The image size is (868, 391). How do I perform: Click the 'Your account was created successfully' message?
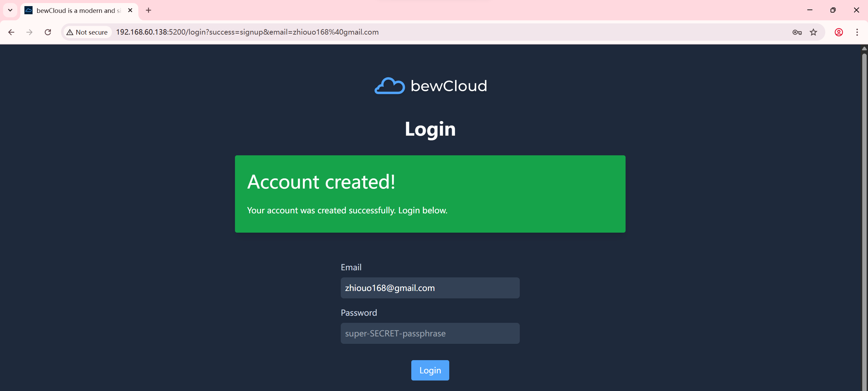click(347, 211)
